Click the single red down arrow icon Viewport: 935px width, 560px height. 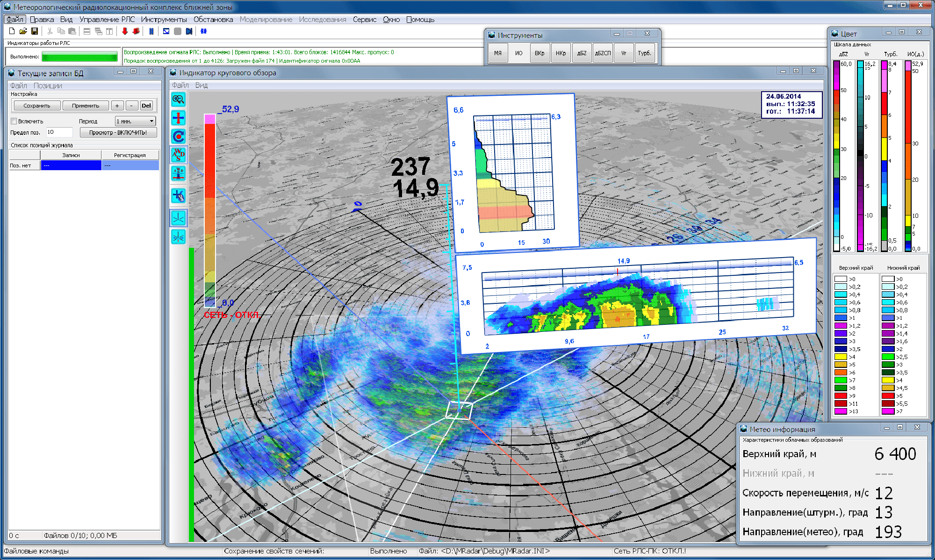click(125, 31)
